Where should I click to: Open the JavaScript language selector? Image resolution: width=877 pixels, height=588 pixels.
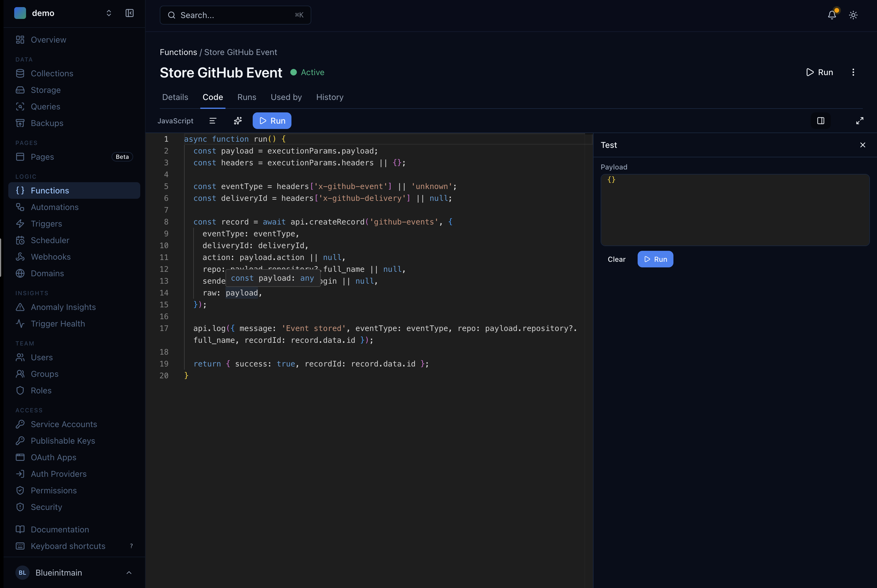[175, 121]
